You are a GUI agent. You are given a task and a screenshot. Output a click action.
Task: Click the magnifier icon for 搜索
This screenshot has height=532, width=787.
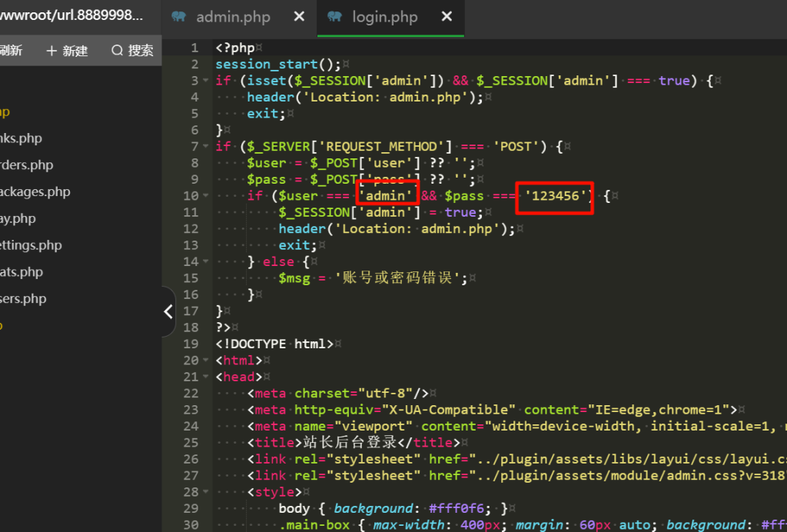click(117, 51)
